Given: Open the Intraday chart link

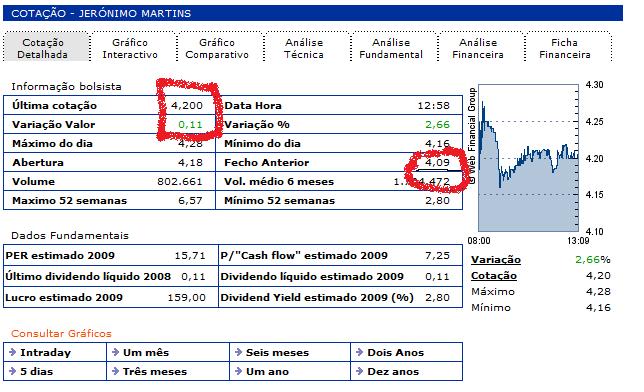Looking at the screenshot, I should point(46,353).
